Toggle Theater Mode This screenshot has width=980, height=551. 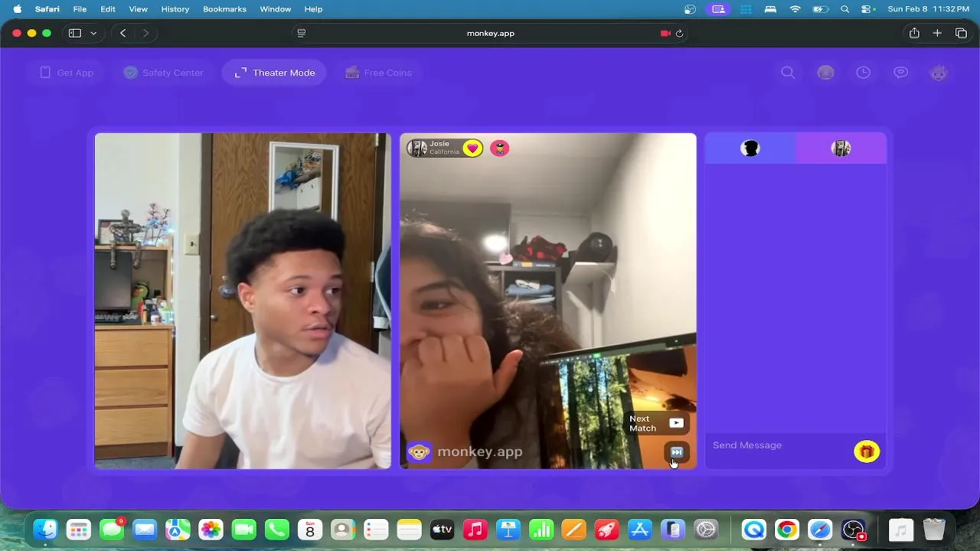(x=274, y=73)
